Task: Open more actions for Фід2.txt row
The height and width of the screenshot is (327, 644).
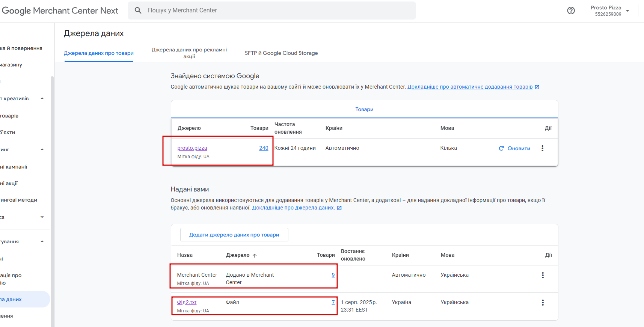Action: click(x=543, y=303)
